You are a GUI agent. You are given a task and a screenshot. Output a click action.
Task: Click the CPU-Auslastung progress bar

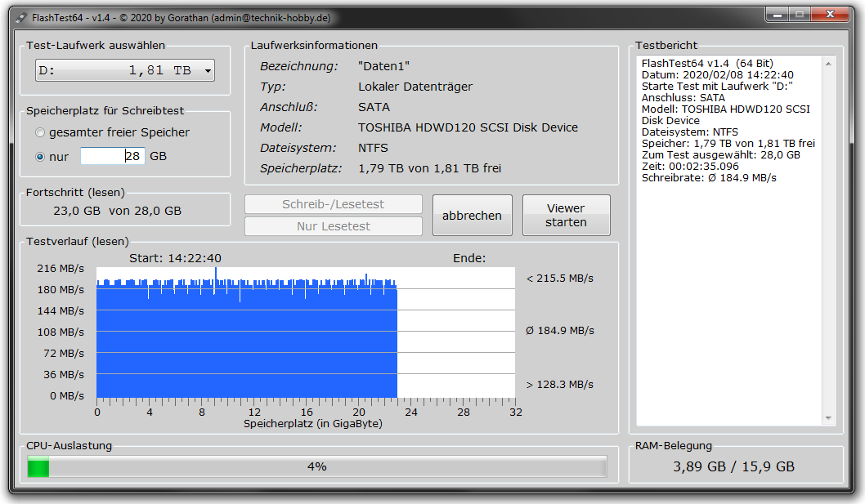click(x=316, y=466)
